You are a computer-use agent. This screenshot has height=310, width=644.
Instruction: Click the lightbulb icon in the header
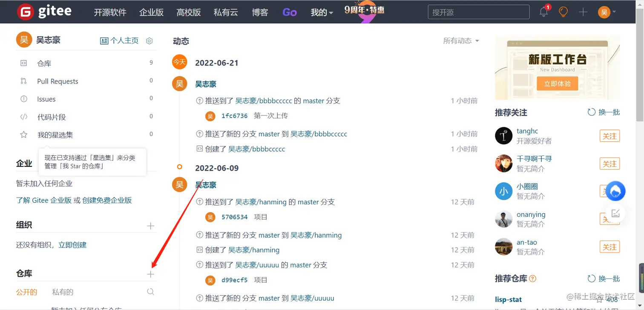click(563, 12)
